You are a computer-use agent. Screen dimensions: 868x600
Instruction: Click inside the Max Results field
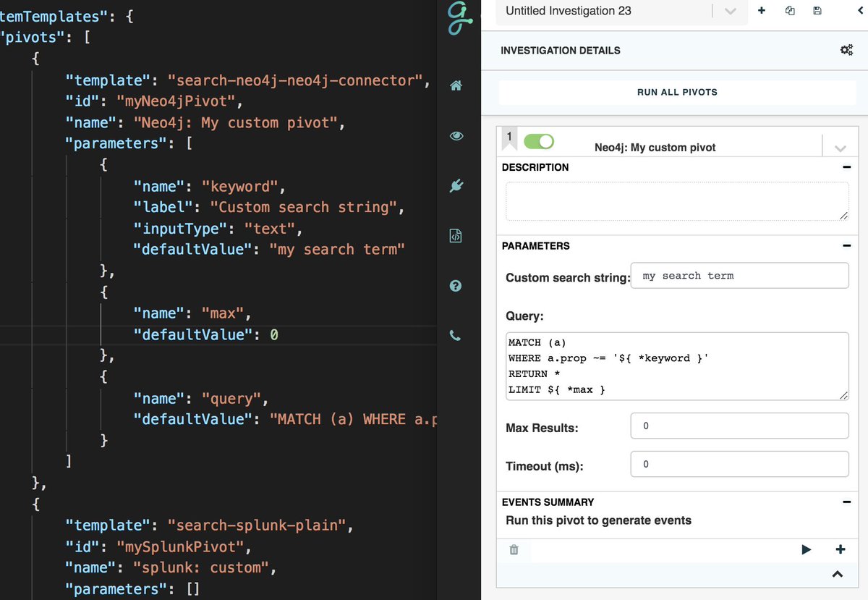click(739, 426)
